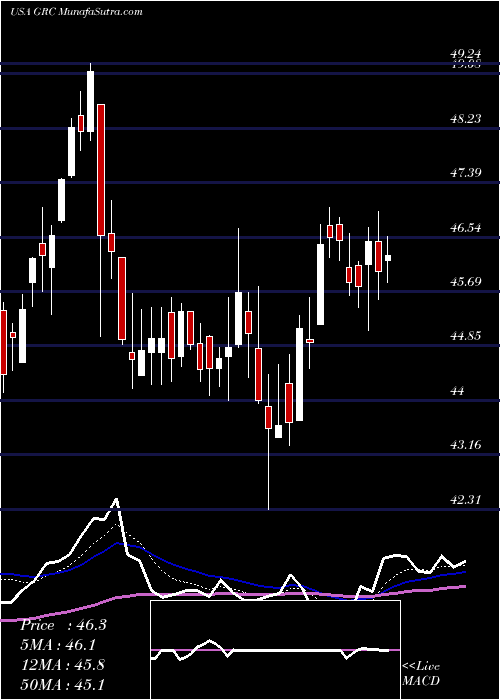
Task: Click the white candle at the chart's highest peak
Action: coord(91,101)
